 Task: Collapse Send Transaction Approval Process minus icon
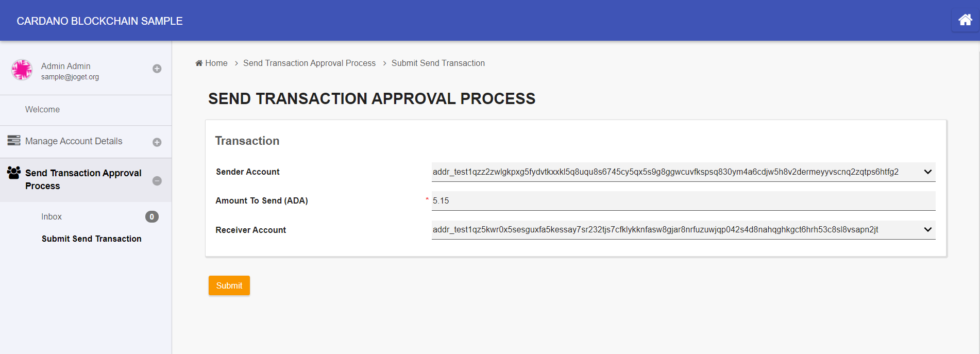point(157,181)
